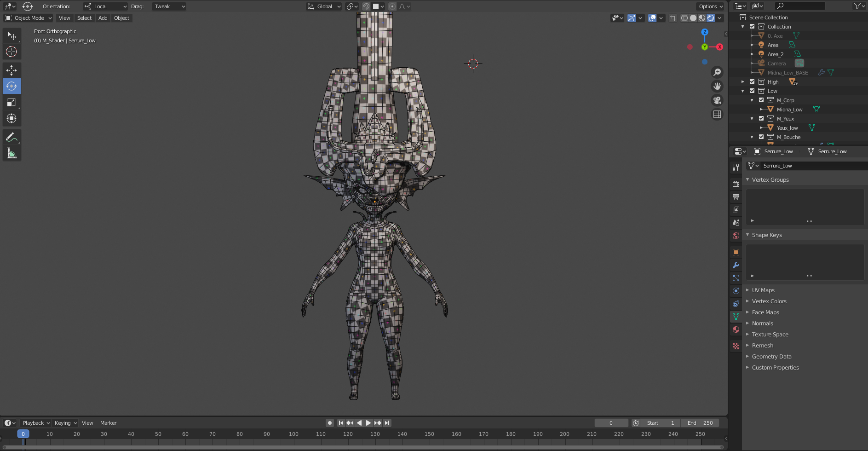Open the Active Tool properties tab
This screenshot has height=451, width=868.
click(x=736, y=168)
